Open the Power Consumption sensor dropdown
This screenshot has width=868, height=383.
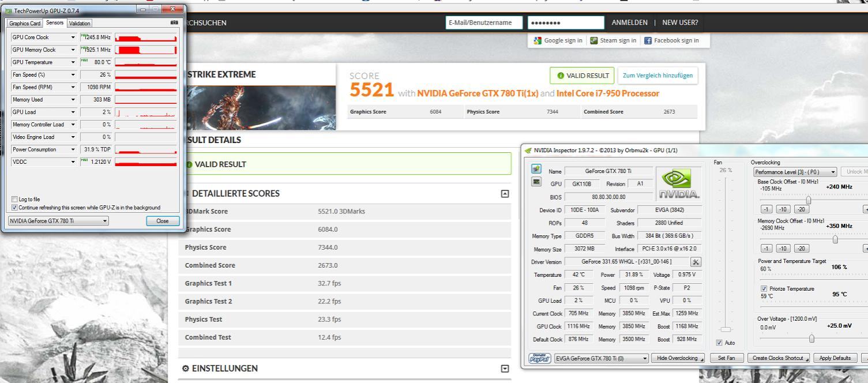click(x=73, y=149)
